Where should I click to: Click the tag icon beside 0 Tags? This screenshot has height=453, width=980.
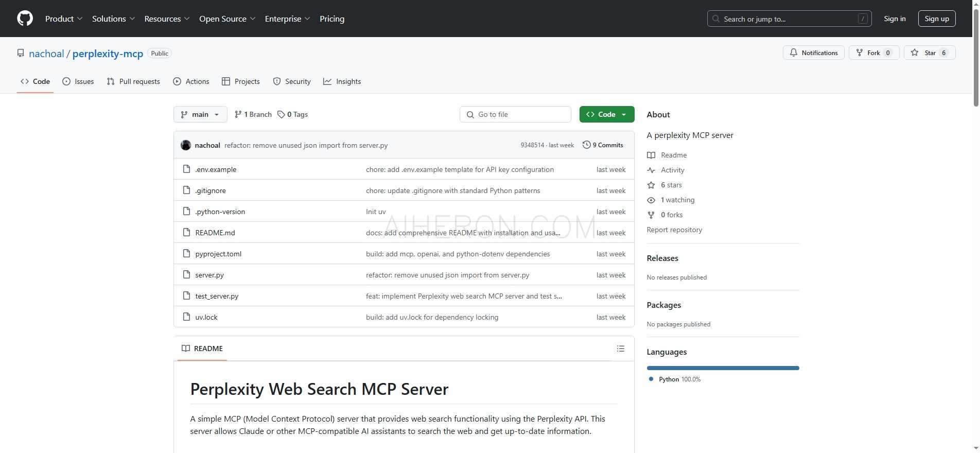coord(281,114)
